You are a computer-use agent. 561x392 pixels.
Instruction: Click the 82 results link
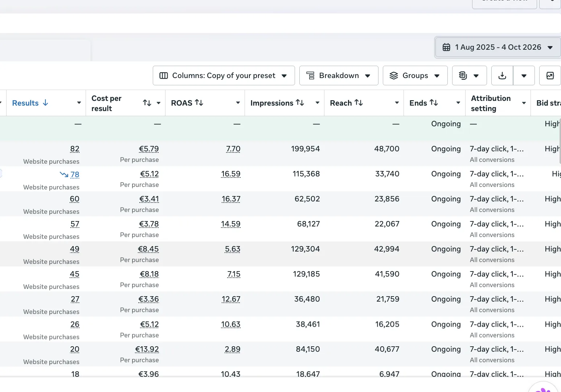click(x=75, y=149)
